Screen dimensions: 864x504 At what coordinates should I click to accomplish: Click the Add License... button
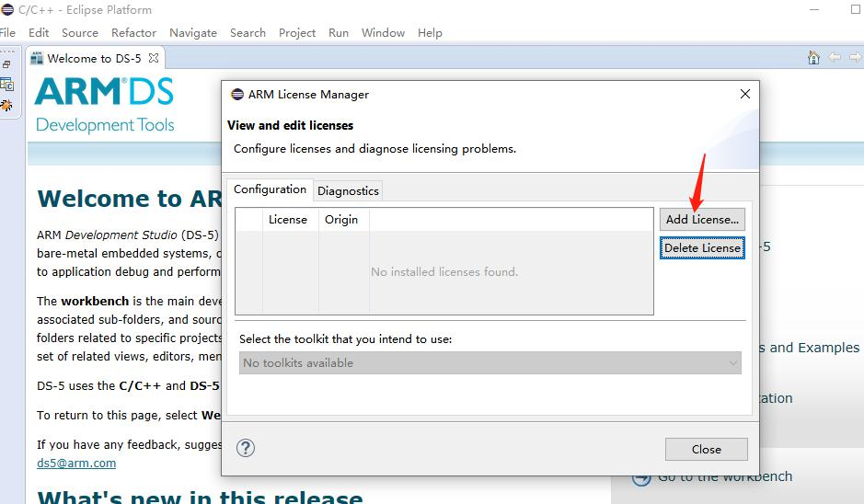coord(702,219)
